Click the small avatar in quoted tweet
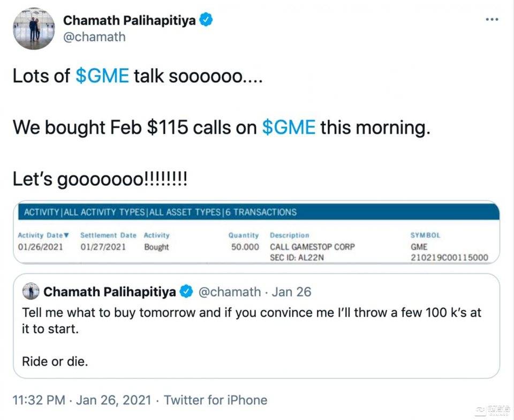 coord(31,291)
